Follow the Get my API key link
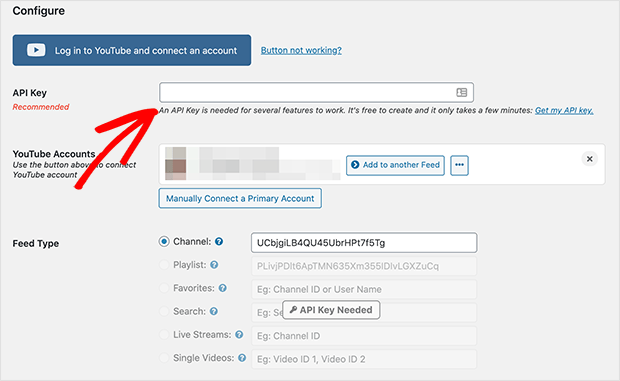This screenshot has width=620, height=381. coord(564,110)
